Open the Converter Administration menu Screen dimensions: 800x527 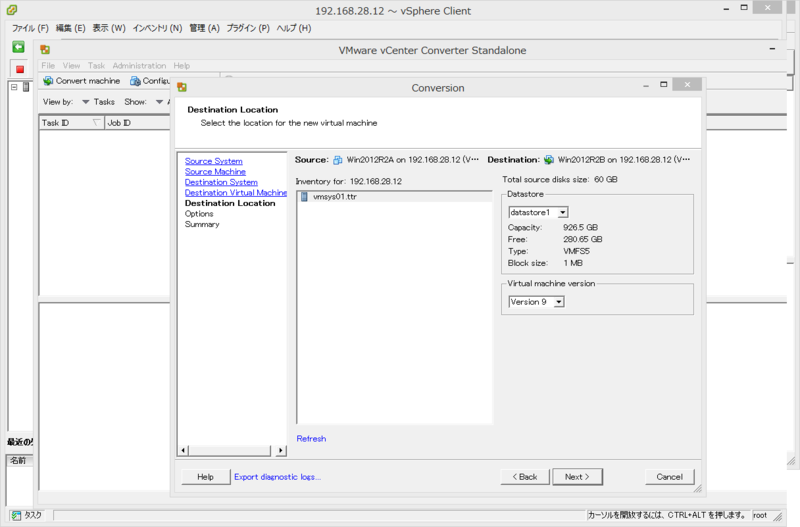click(x=139, y=65)
